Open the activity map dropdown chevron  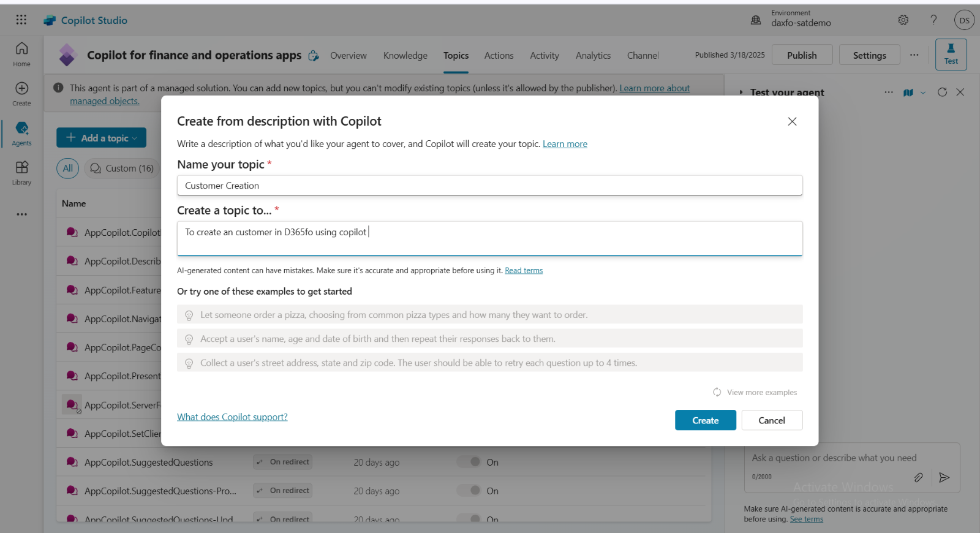[923, 93]
